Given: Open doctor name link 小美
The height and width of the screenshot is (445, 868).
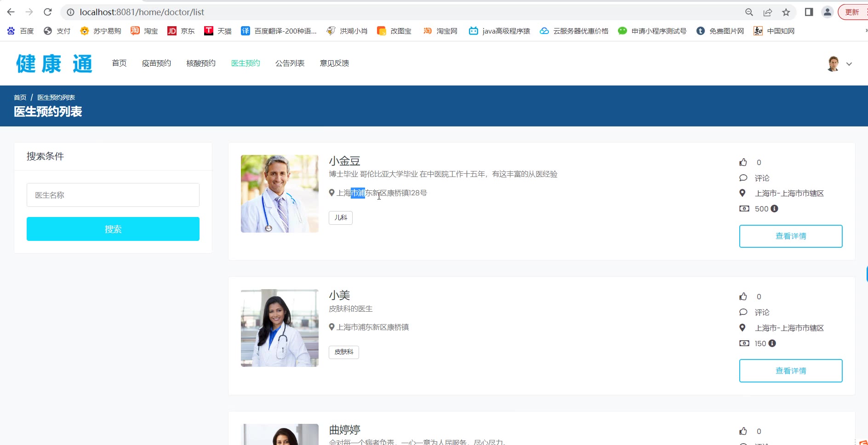Looking at the screenshot, I should 339,295.
